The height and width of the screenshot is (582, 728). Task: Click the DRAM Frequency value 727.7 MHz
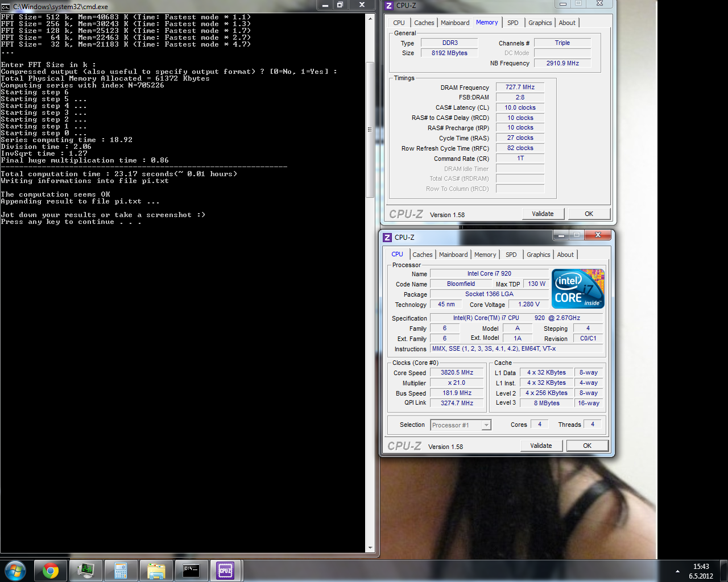pos(520,87)
